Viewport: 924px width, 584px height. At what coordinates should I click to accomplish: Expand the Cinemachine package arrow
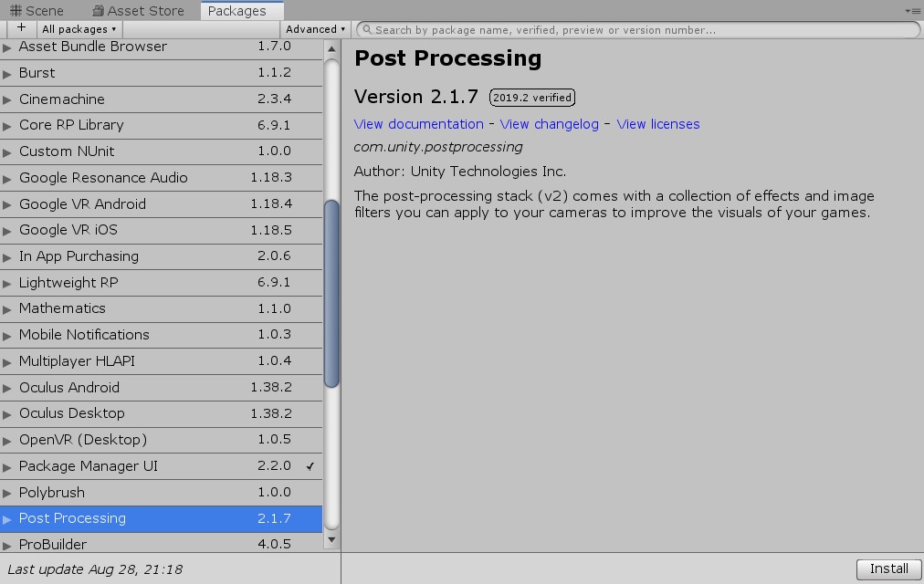(x=7, y=100)
